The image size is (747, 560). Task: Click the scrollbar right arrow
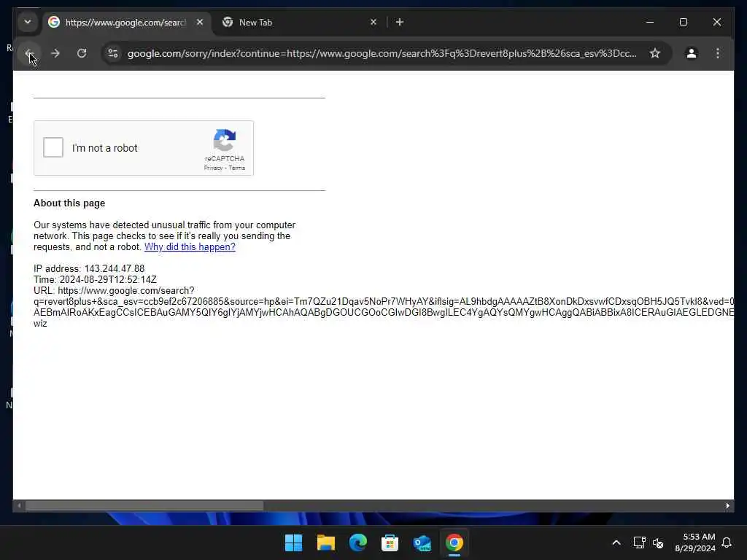(x=727, y=506)
